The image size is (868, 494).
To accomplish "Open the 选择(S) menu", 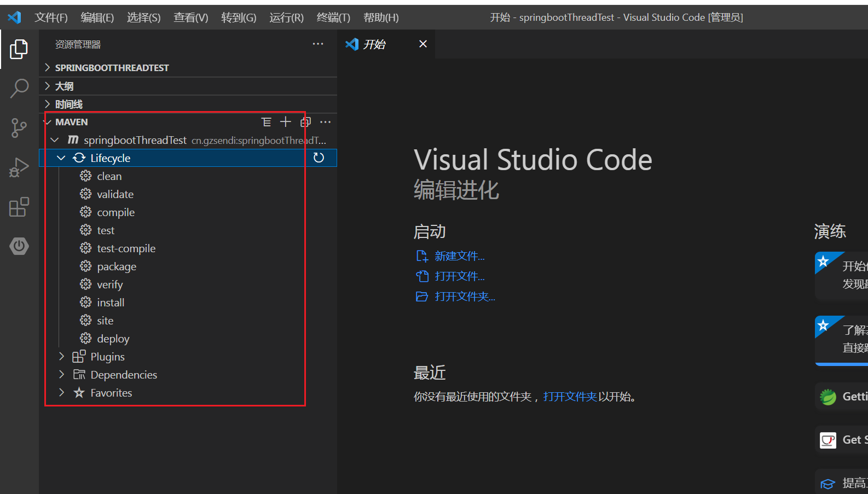I will pyautogui.click(x=143, y=18).
